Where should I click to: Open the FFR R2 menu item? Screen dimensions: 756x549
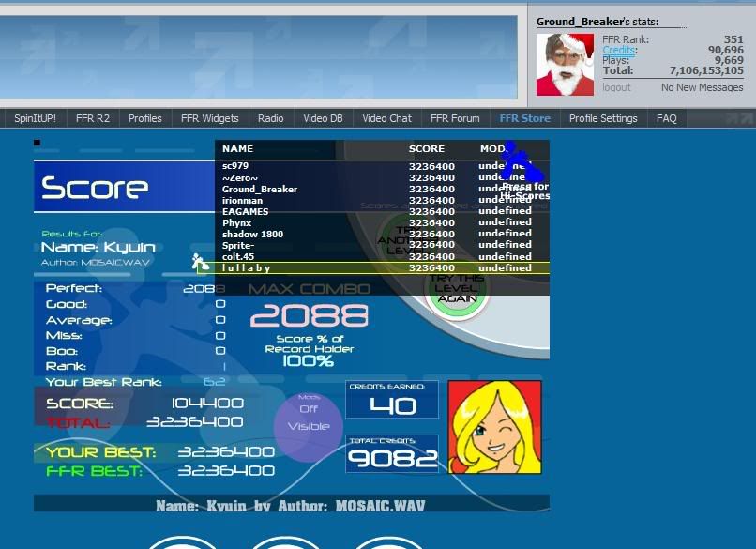[x=93, y=118]
